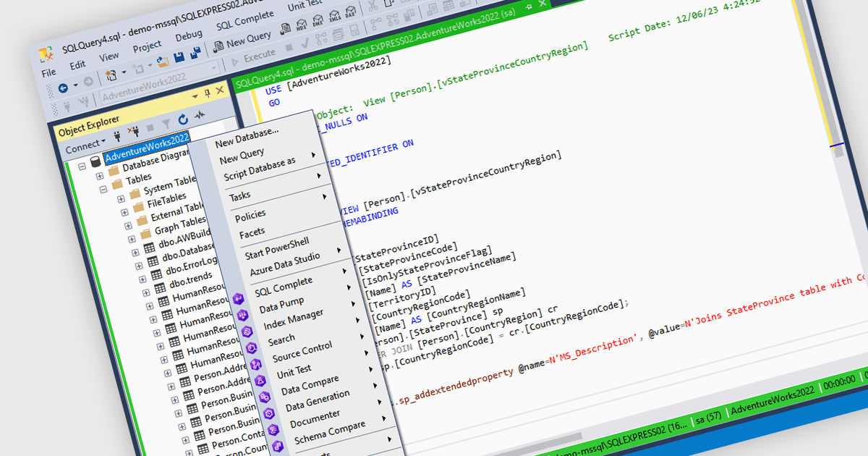Click the purple Data Generation icon
868x456 pixels.
pos(270,415)
